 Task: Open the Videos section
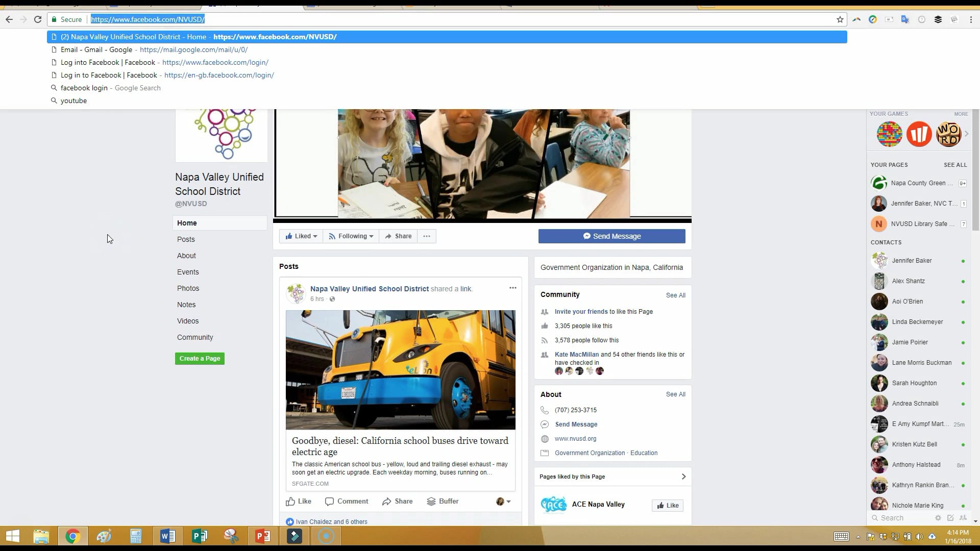click(x=188, y=321)
